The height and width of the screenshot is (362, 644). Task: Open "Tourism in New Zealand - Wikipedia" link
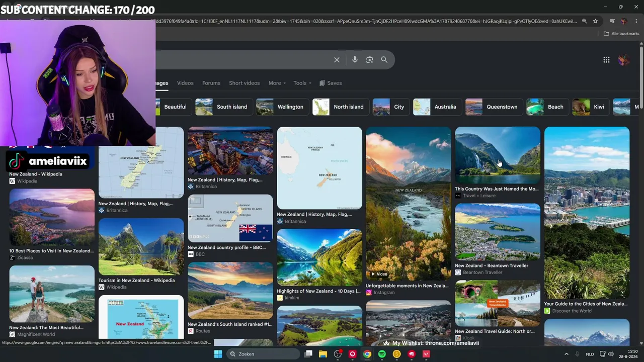tap(137, 281)
